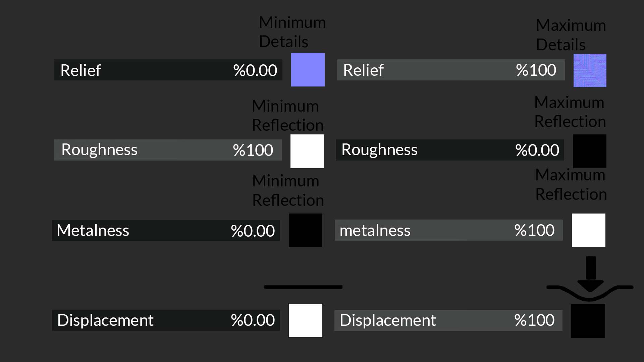Adjust the Roughness %100 slider
This screenshot has width=644, height=362.
pos(167,150)
